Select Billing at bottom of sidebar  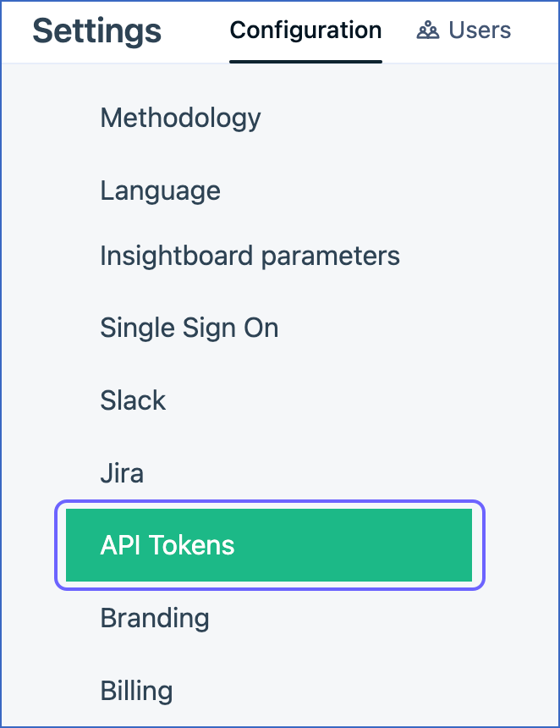tap(136, 691)
